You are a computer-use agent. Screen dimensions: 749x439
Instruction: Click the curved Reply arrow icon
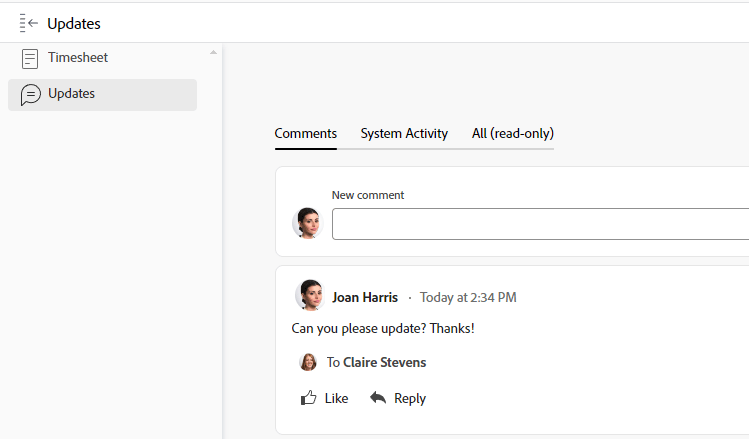coord(378,397)
